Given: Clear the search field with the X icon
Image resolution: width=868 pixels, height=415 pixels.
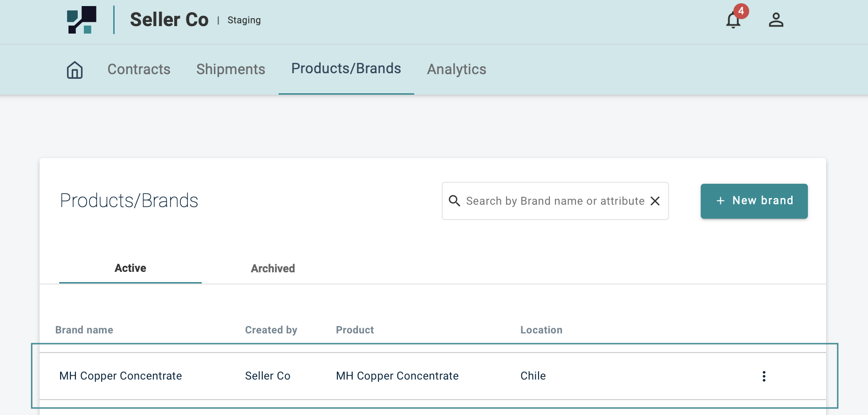Looking at the screenshot, I should coord(655,201).
